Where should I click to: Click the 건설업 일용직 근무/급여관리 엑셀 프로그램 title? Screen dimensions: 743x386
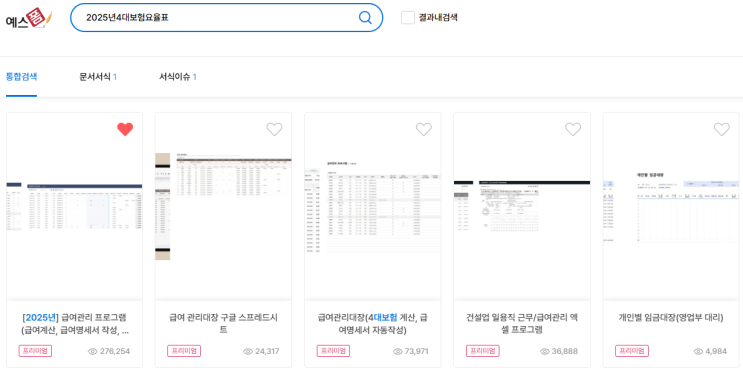point(522,323)
